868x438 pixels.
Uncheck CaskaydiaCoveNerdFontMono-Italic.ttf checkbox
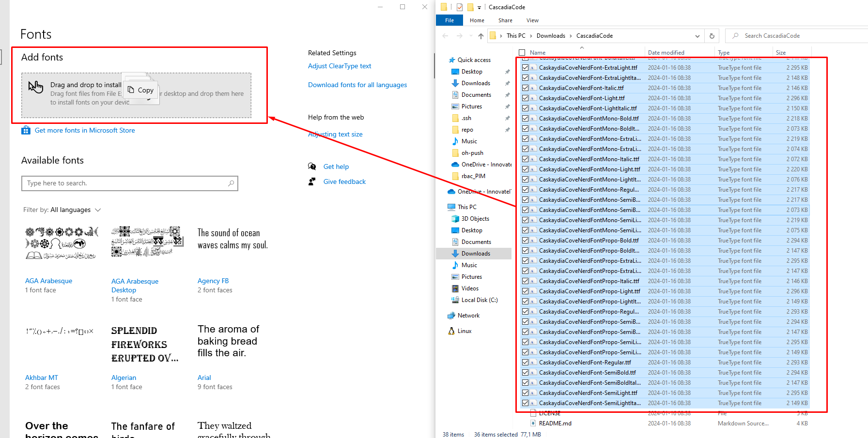tap(525, 159)
